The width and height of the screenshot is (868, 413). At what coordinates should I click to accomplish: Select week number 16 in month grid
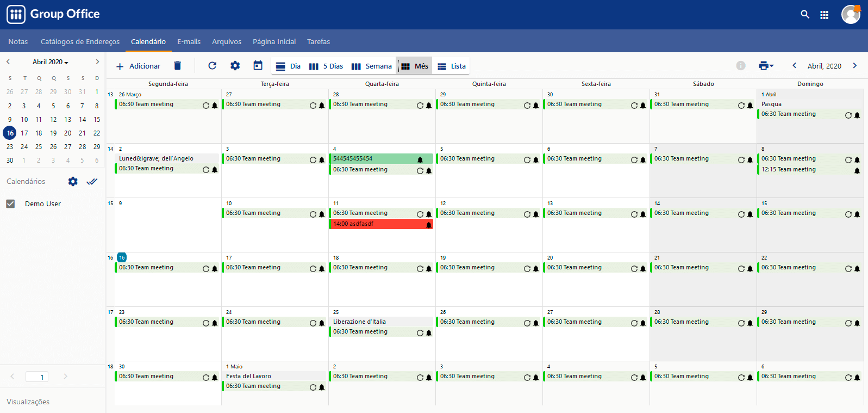(x=110, y=258)
